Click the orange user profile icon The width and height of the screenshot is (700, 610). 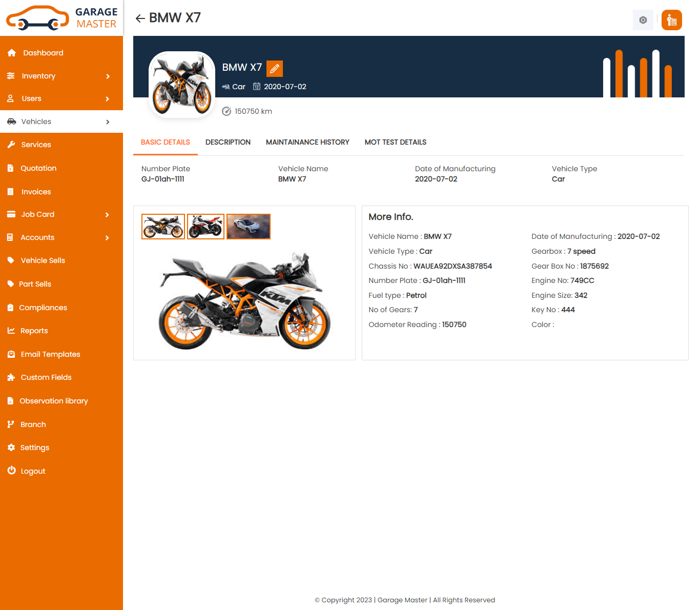(x=671, y=20)
